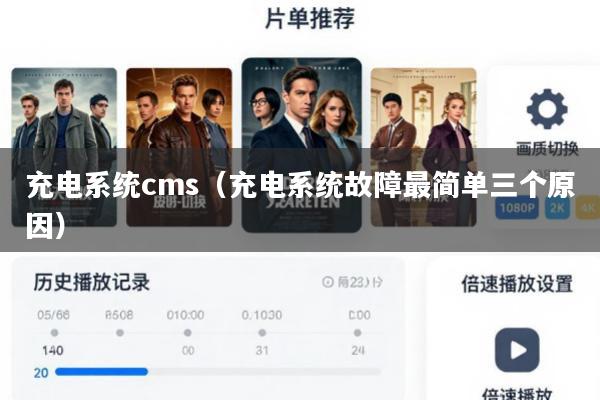Select the 4K quality badge
Image resolution: width=600 pixels, height=400 pixels.
click(x=588, y=208)
